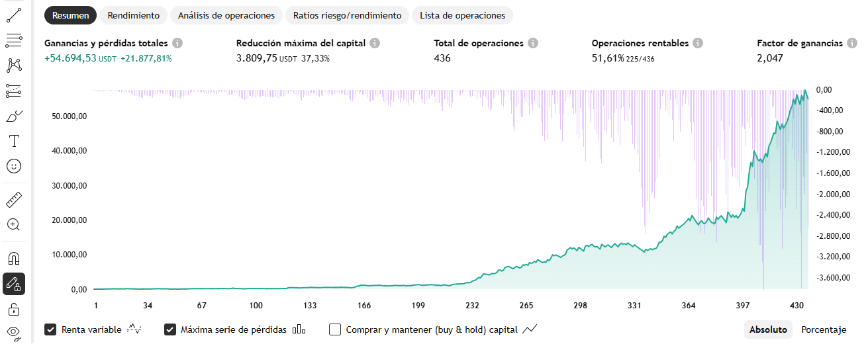
Task: Select the Text annotation tool
Action: [14, 141]
